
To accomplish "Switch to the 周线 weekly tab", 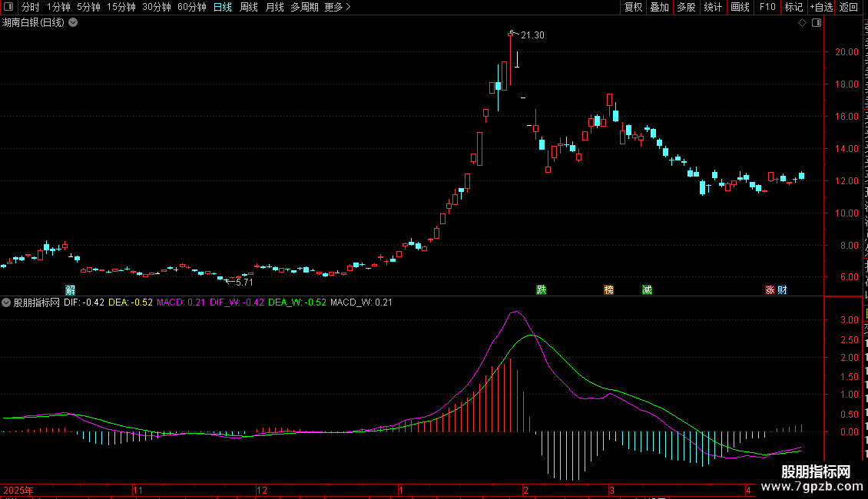I will coord(249,7).
